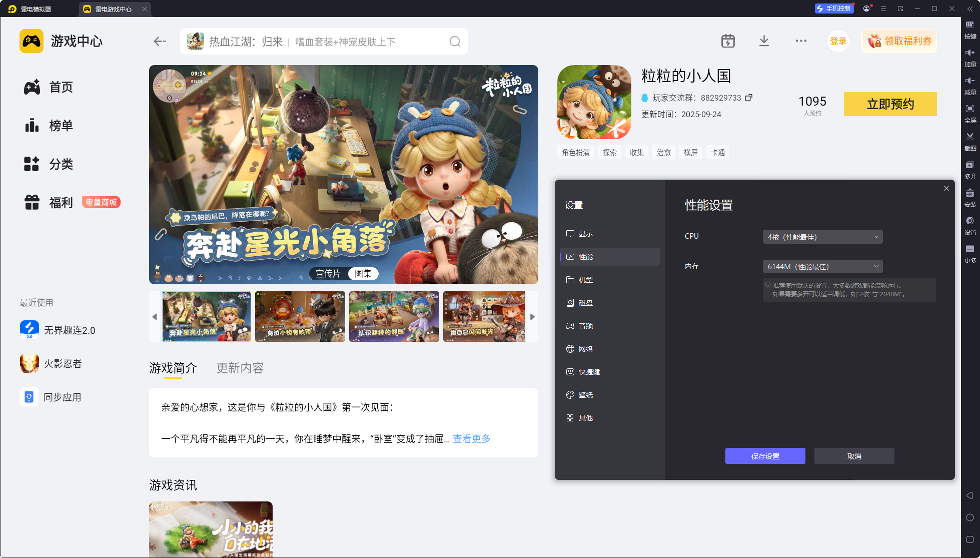Open the calendar reservation icon
Viewport: 980px width, 558px height.
coord(728,41)
